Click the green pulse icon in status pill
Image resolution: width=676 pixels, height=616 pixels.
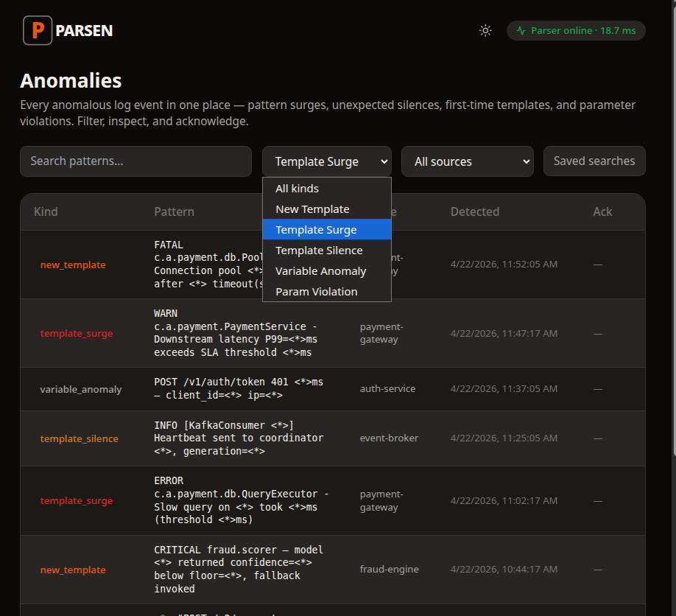click(521, 30)
